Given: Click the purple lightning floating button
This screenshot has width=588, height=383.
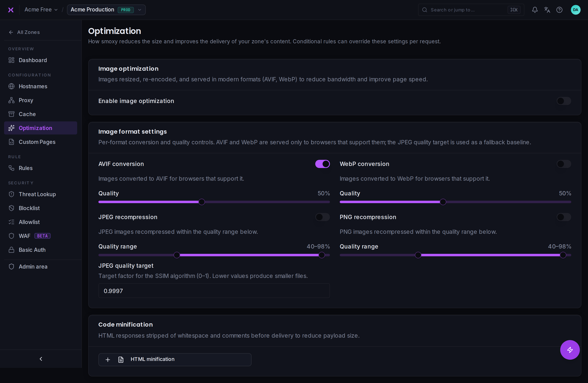Looking at the screenshot, I should [x=570, y=350].
